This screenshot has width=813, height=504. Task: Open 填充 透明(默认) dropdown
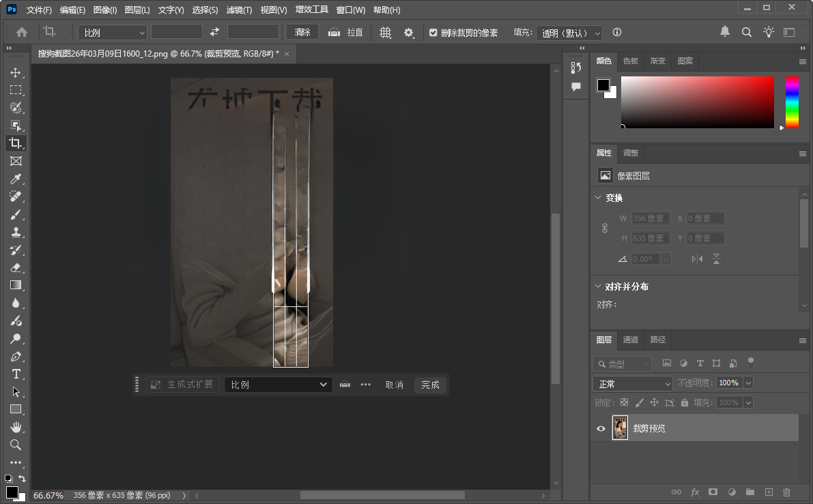click(x=569, y=33)
